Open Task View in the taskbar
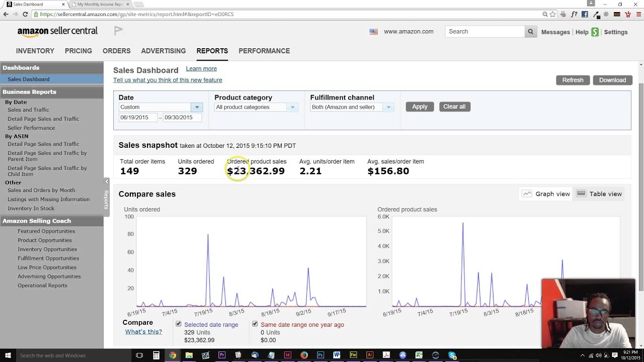The width and height of the screenshot is (644, 362). point(140,355)
